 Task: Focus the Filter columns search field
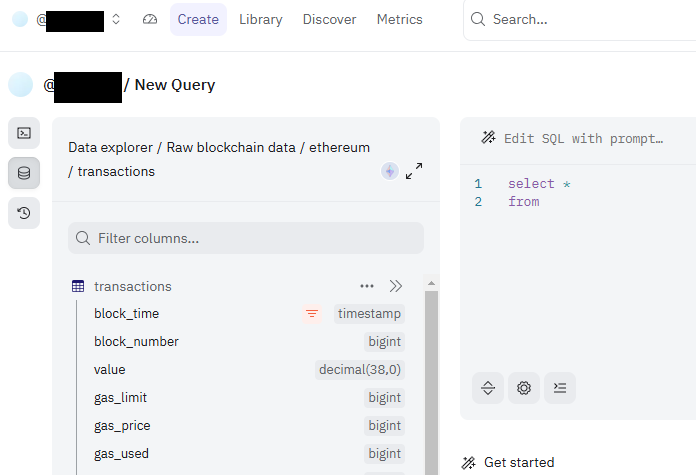(x=246, y=238)
